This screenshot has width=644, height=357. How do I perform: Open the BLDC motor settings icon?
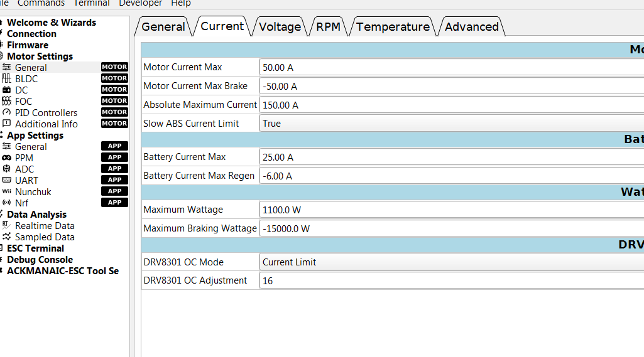point(7,78)
